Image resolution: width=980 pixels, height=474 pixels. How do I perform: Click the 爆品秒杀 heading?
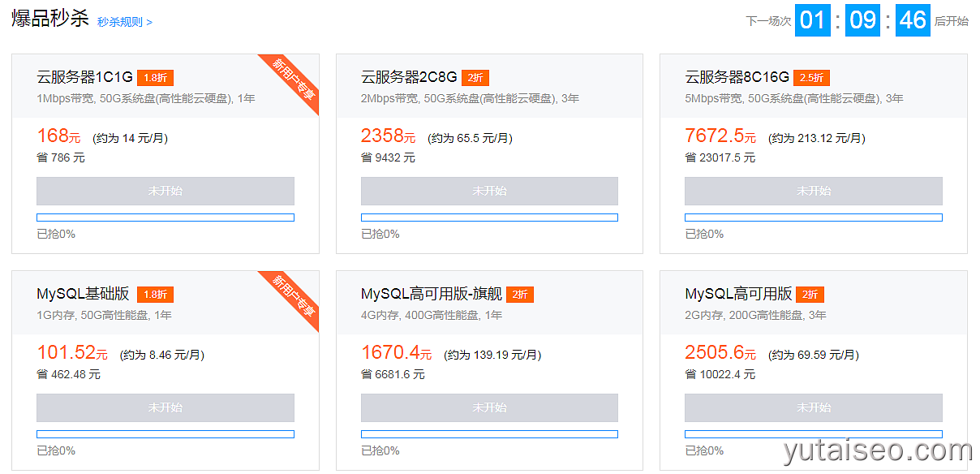click(x=50, y=19)
